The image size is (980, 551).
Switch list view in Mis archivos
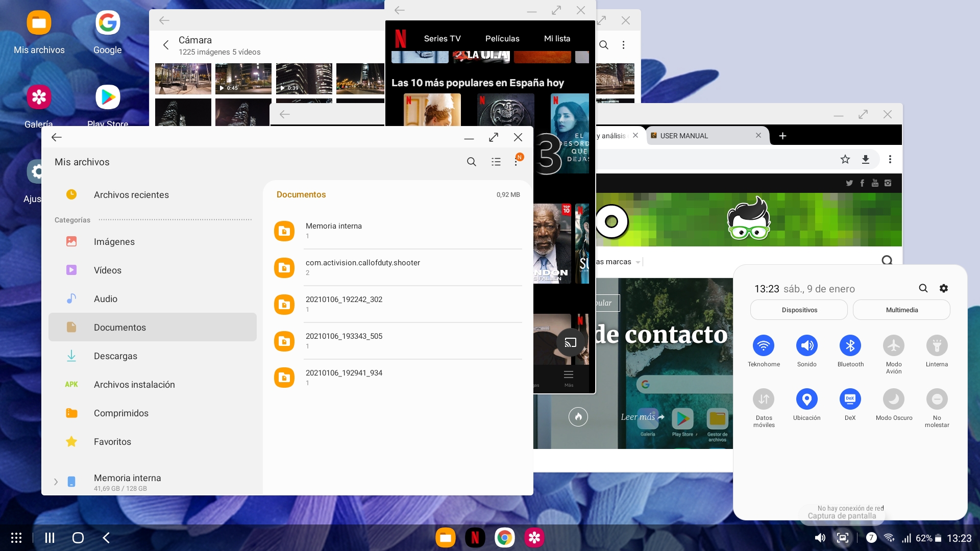pos(496,162)
